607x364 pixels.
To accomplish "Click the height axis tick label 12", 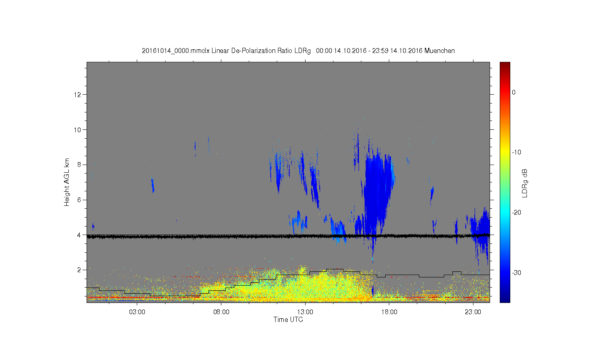I will tap(78, 95).
